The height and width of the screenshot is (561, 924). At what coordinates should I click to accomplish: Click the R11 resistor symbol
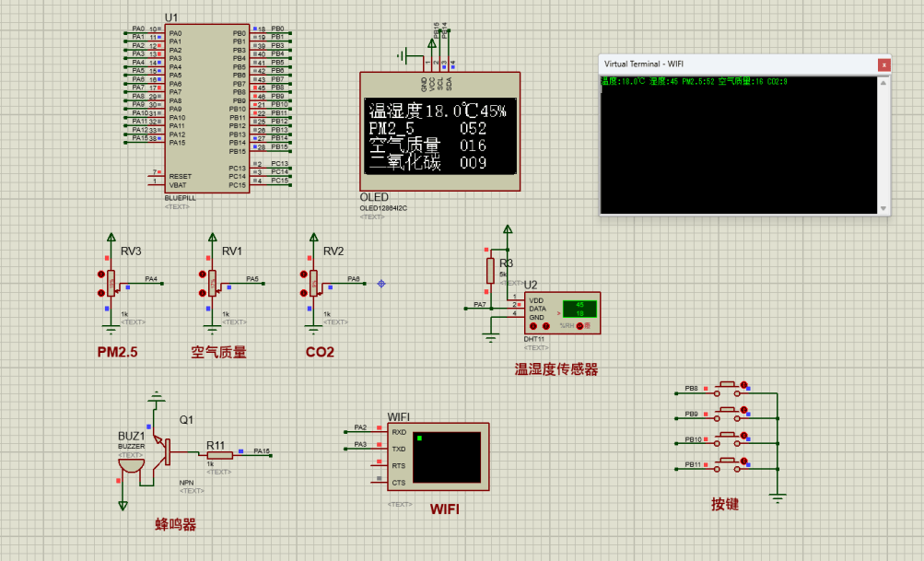(x=218, y=453)
